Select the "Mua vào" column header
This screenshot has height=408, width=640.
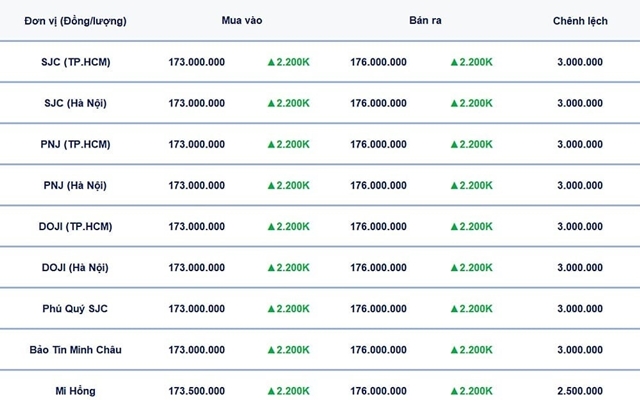coord(242,21)
